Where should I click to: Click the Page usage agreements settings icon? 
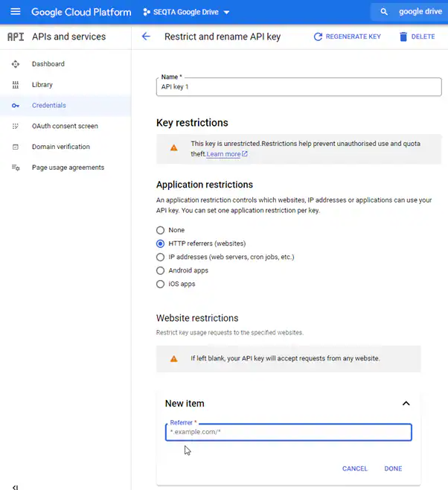[16, 168]
